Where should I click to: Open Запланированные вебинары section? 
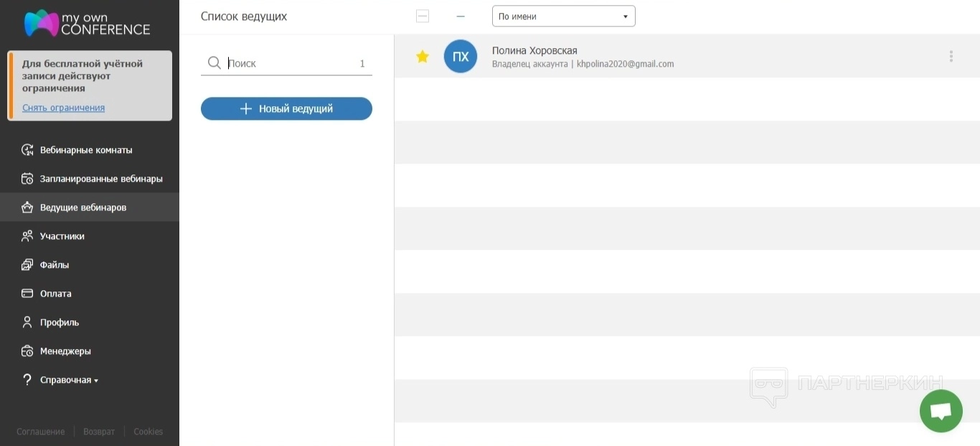101,179
